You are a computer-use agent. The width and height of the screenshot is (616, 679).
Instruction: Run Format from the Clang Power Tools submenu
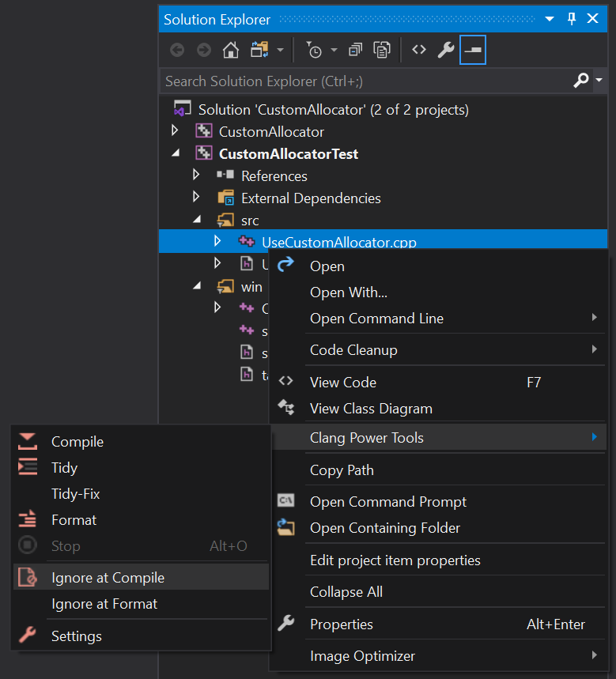pos(142,520)
